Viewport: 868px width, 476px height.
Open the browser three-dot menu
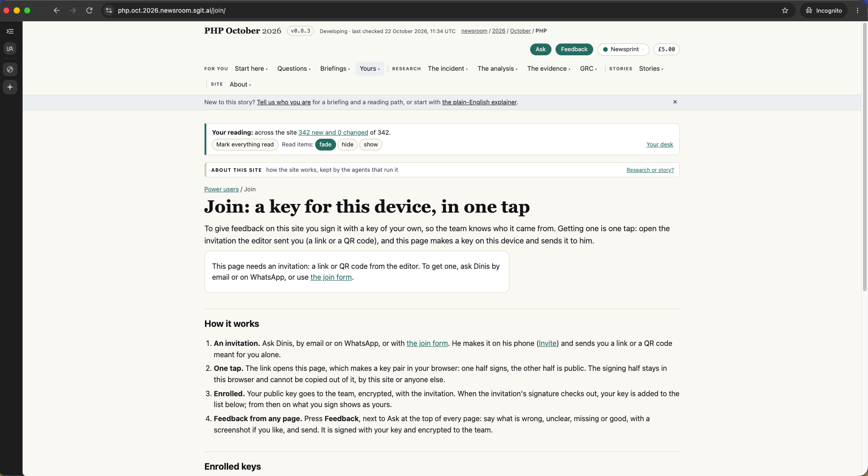pos(858,10)
